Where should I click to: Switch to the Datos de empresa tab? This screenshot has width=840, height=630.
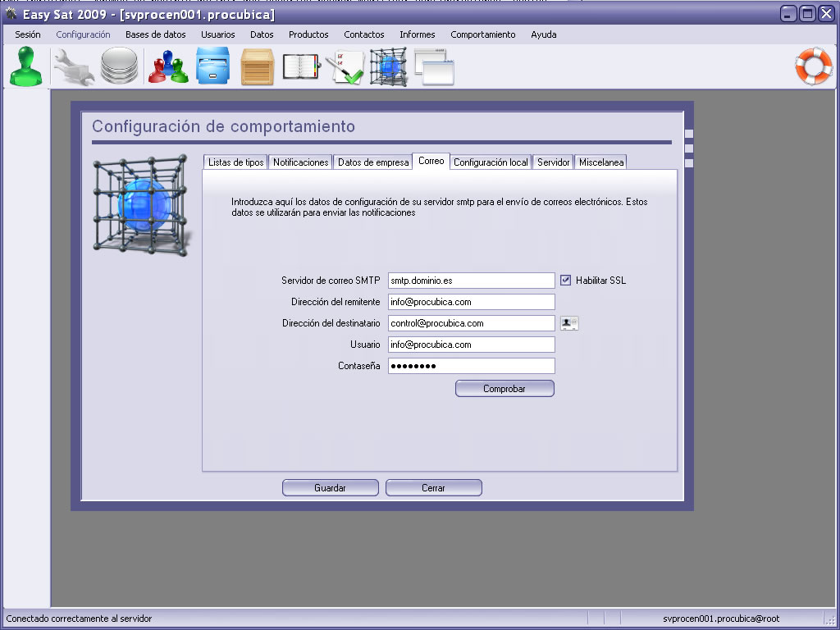click(373, 162)
